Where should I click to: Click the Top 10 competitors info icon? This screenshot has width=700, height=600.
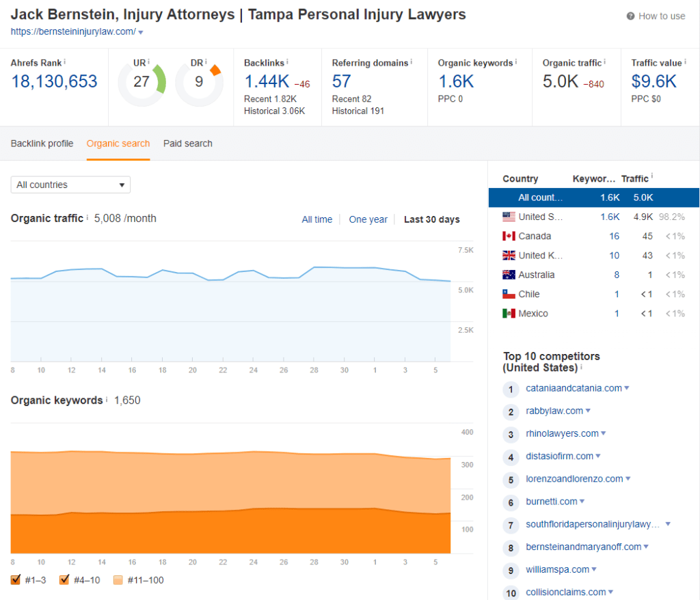click(581, 367)
